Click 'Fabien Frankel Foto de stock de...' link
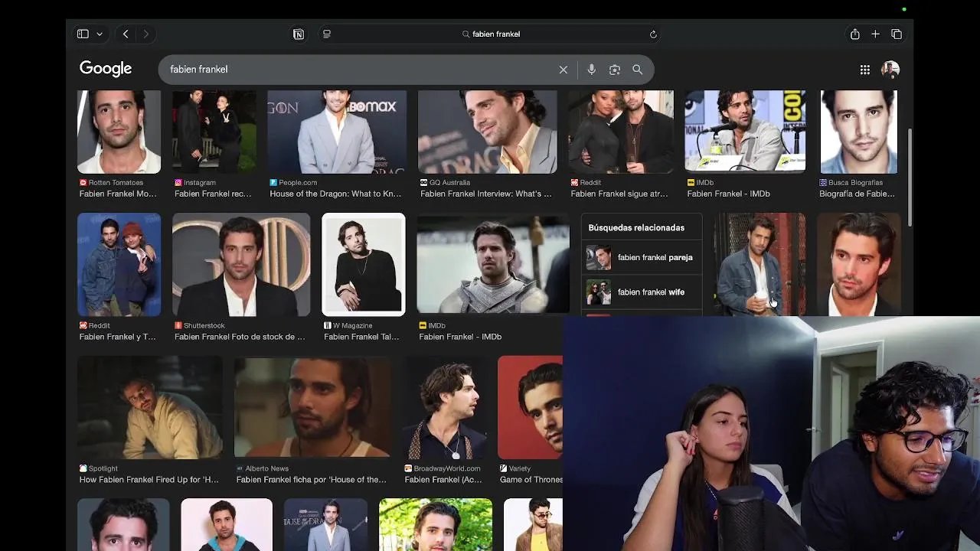The width and height of the screenshot is (980, 551). click(240, 337)
